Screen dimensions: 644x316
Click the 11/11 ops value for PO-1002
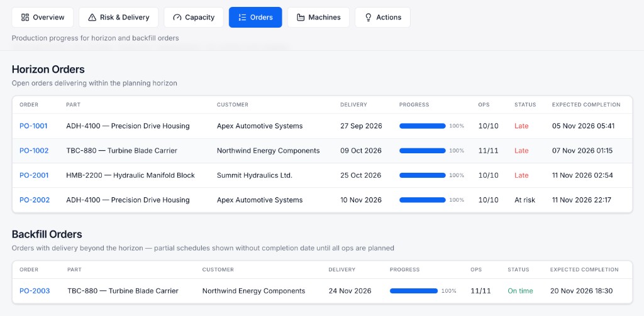tap(488, 151)
